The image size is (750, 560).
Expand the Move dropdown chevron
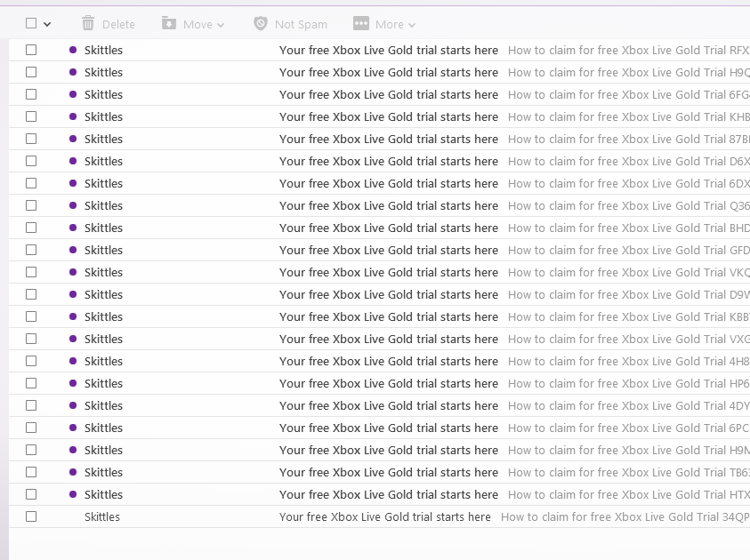[x=221, y=25]
